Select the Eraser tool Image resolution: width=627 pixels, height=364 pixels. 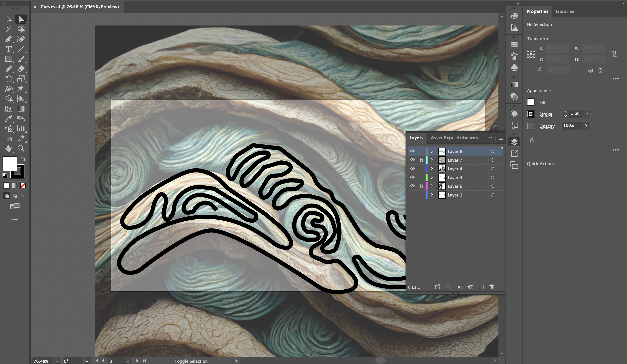(x=21, y=69)
